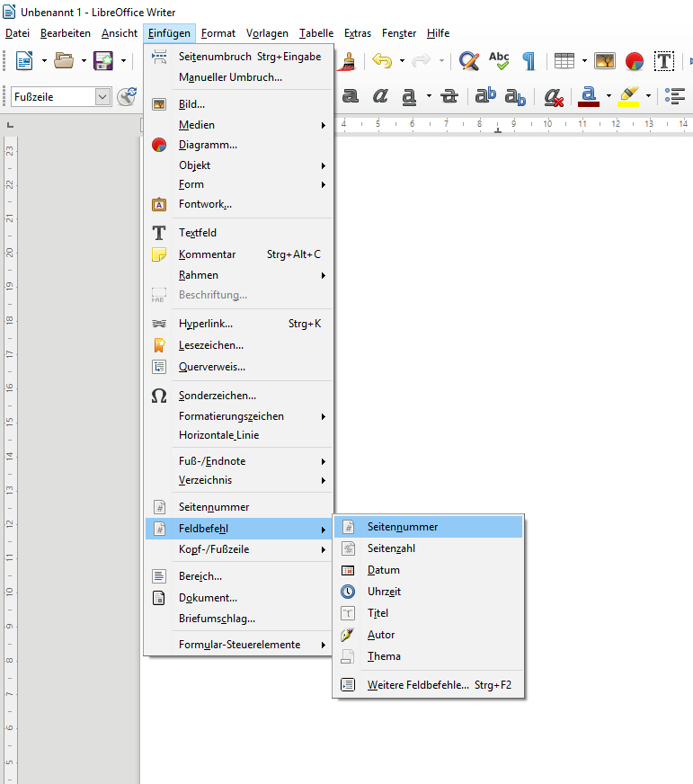Click the Open folder toolbar icon

tap(64, 61)
